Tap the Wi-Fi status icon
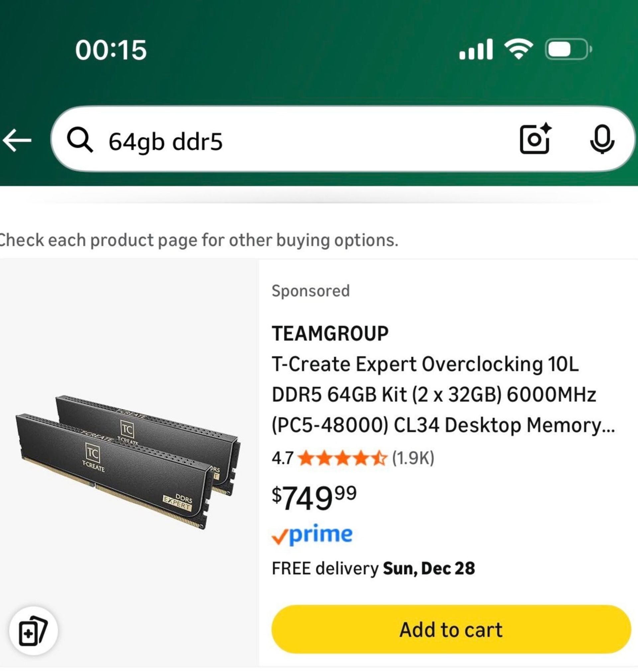The height and width of the screenshot is (672, 638). tap(518, 50)
